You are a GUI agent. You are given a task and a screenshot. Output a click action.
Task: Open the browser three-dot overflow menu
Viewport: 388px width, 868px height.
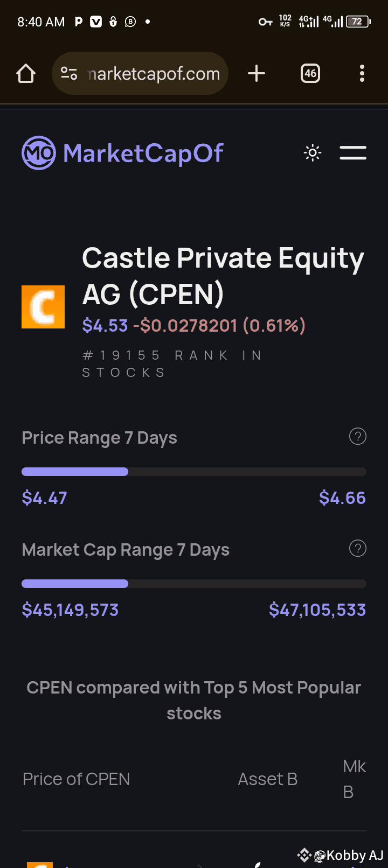(362, 73)
